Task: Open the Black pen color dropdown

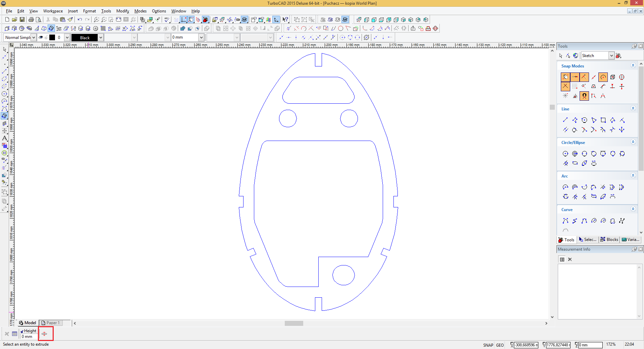Action: point(100,38)
